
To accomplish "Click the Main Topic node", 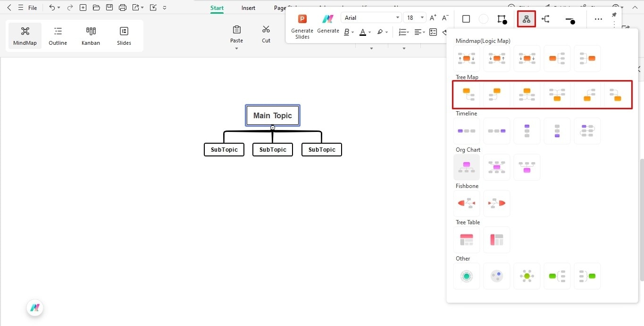I will (x=272, y=115).
